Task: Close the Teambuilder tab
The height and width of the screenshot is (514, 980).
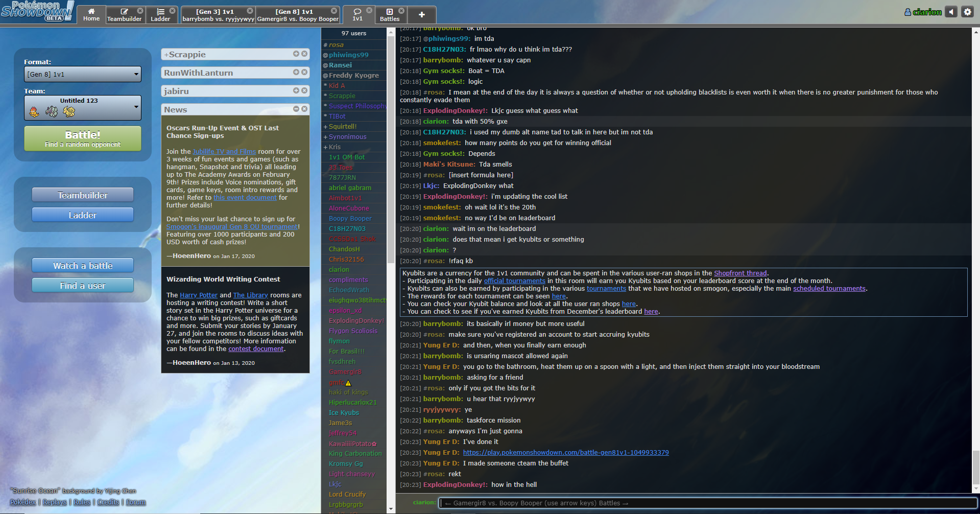Action: [x=140, y=11]
